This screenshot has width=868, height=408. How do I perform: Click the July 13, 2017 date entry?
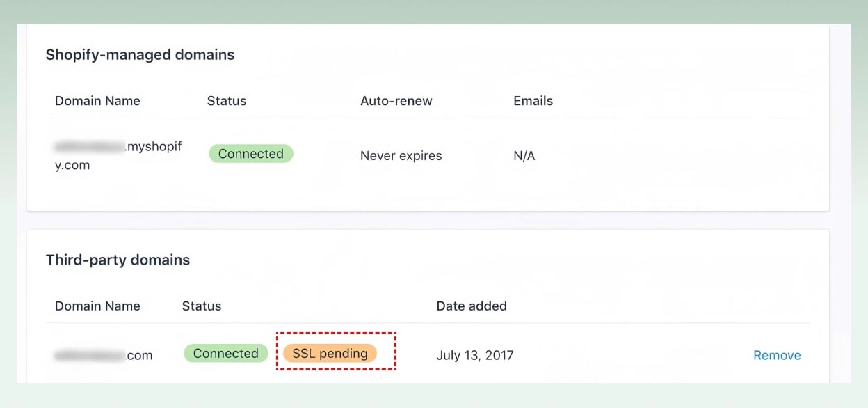point(475,355)
